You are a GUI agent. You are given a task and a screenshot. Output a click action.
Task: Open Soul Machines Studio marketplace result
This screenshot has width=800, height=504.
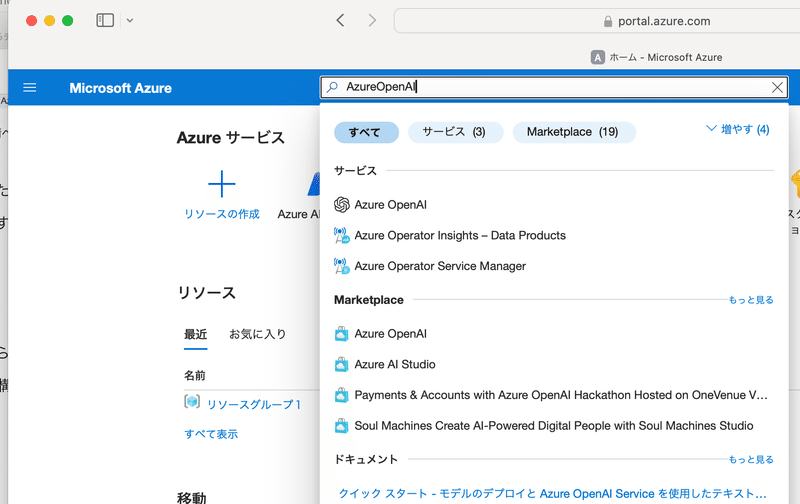click(554, 425)
